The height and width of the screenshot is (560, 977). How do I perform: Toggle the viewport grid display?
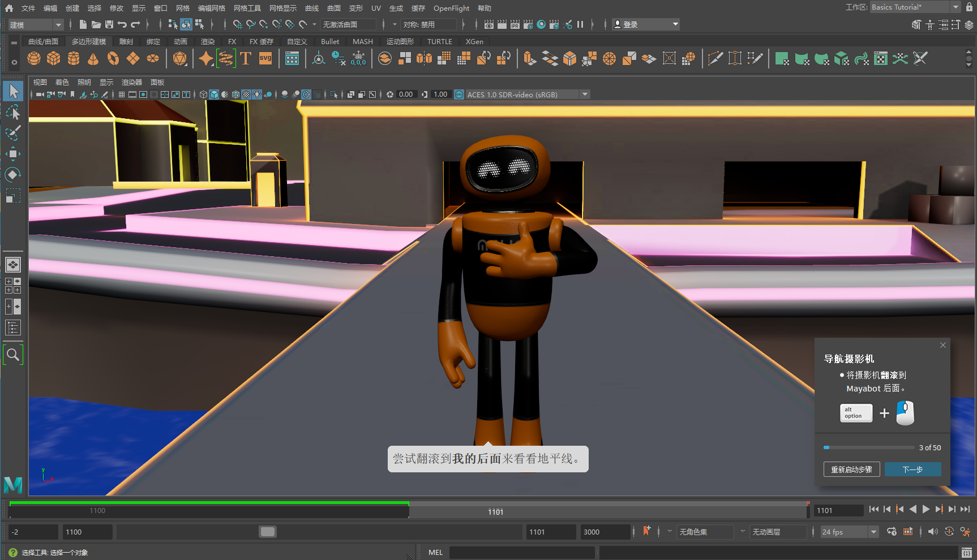pyautogui.click(x=122, y=94)
